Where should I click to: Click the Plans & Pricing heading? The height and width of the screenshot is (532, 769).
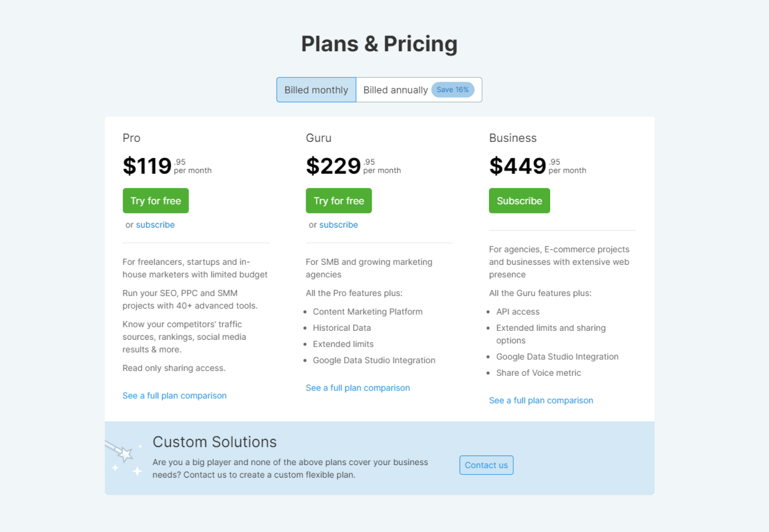[379, 44]
